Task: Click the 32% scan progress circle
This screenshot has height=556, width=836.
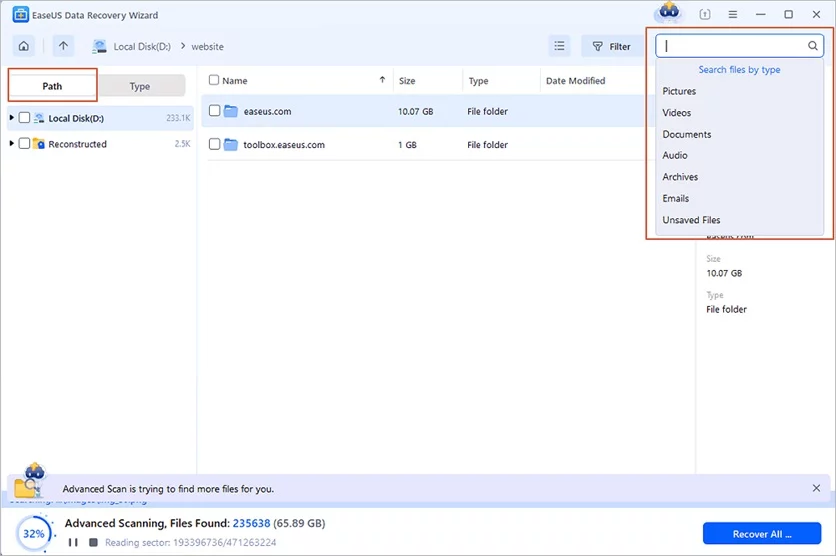Action: 34,533
